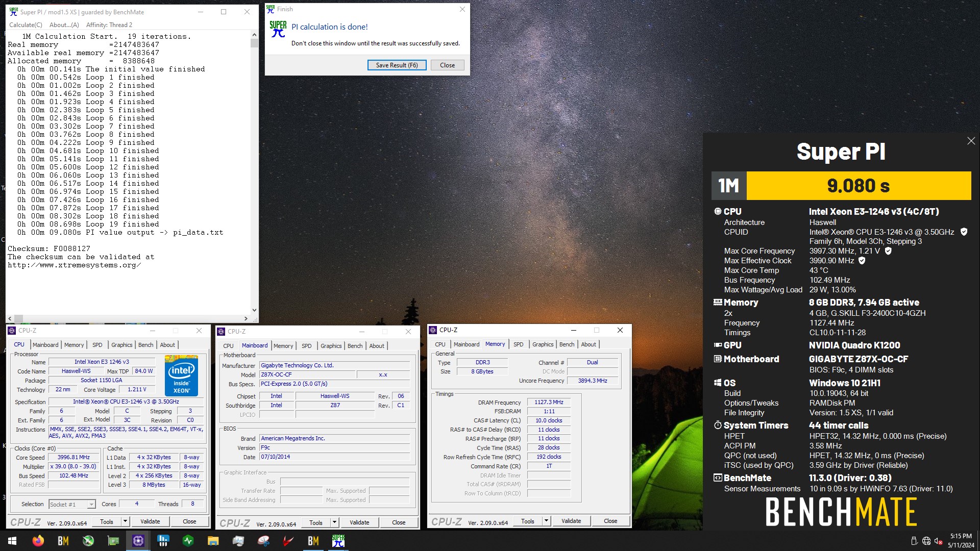The image size is (980, 551).
Task: Click Validate in right CPU-Z window
Action: pyautogui.click(x=571, y=521)
